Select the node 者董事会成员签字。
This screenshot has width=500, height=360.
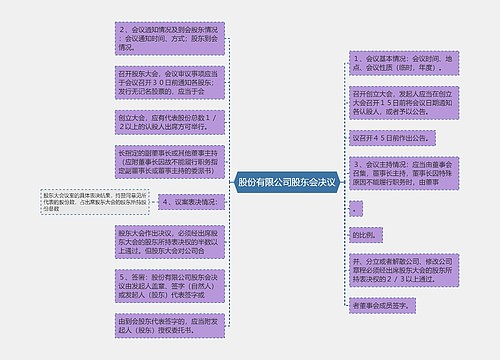coord(382,306)
